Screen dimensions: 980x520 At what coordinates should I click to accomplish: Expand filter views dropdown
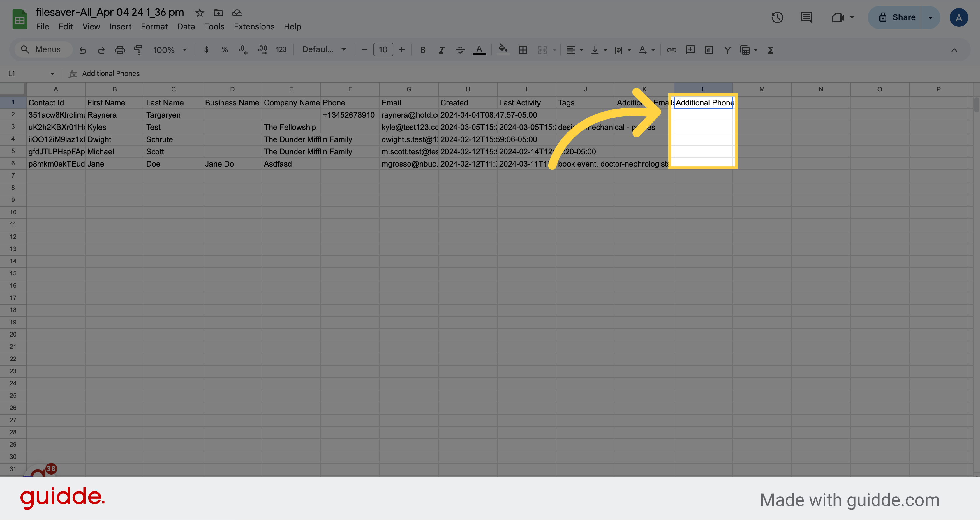coord(756,50)
